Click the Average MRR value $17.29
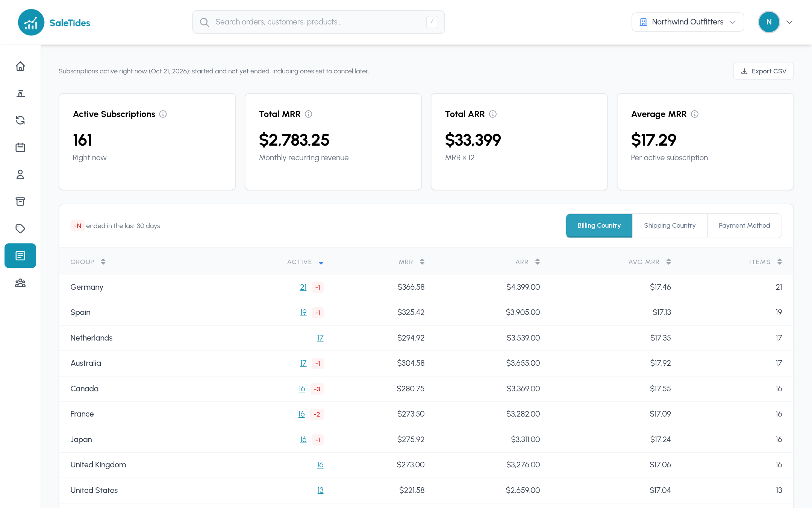This screenshot has height=508, width=812. (x=654, y=140)
